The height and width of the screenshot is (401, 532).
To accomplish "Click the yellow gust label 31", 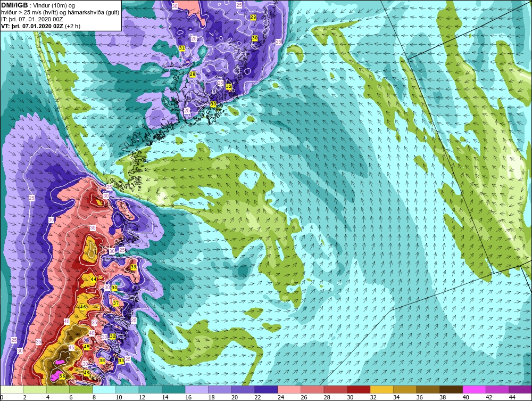I will 182,48.
